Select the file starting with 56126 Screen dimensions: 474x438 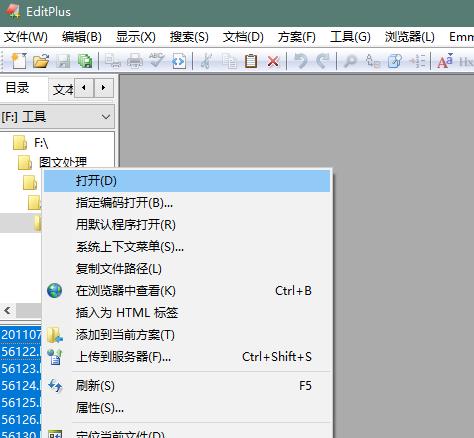click(21, 420)
